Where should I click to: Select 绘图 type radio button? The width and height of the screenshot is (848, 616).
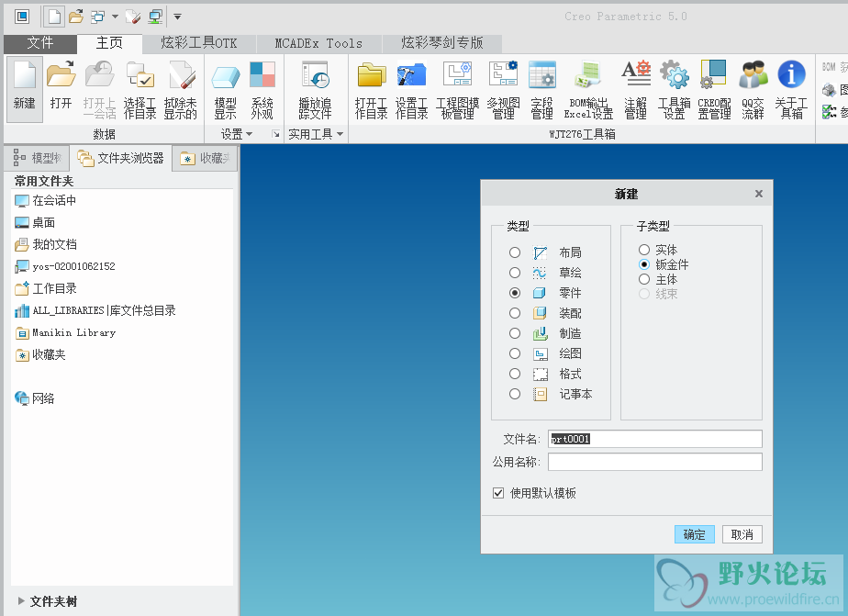tap(514, 353)
